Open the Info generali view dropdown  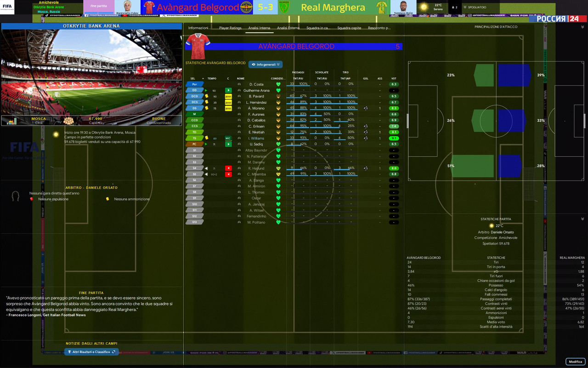click(266, 65)
